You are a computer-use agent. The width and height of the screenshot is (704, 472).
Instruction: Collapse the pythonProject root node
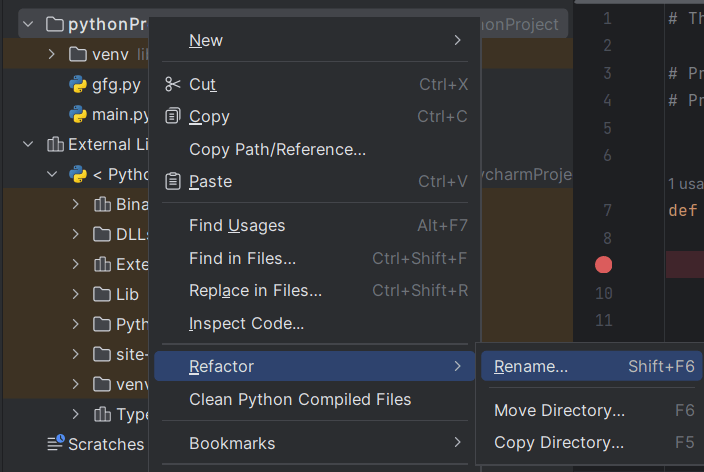[28, 24]
